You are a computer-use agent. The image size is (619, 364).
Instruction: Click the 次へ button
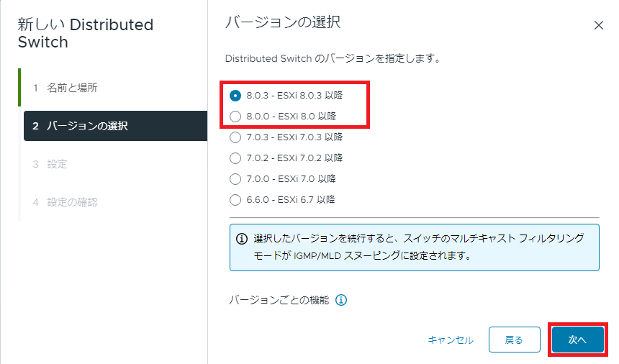[x=577, y=340]
